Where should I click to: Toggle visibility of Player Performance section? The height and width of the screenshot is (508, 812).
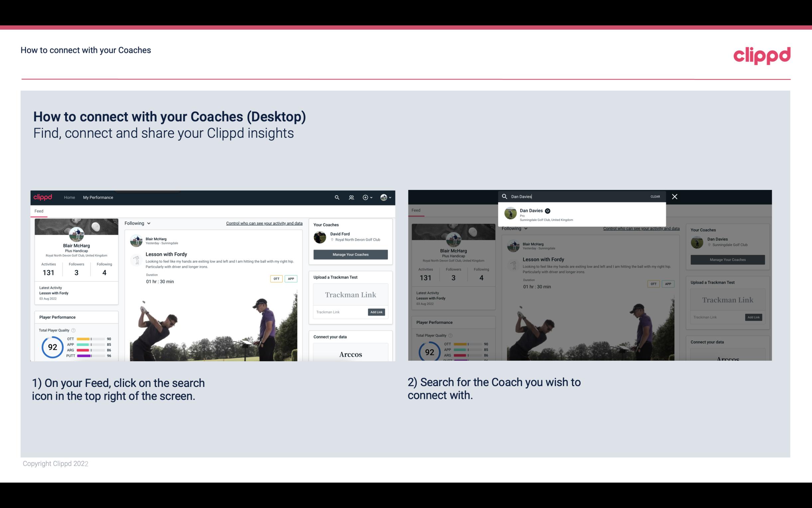[57, 317]
